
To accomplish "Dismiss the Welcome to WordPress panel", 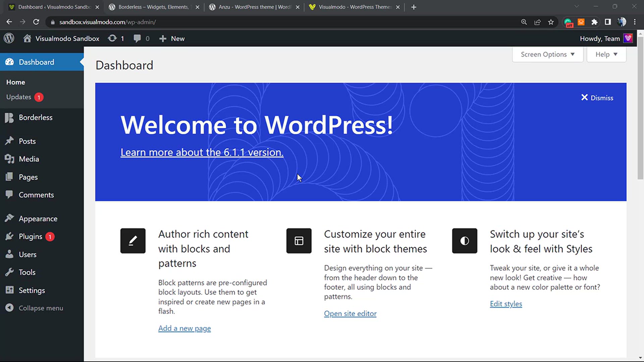I will 597,98.
